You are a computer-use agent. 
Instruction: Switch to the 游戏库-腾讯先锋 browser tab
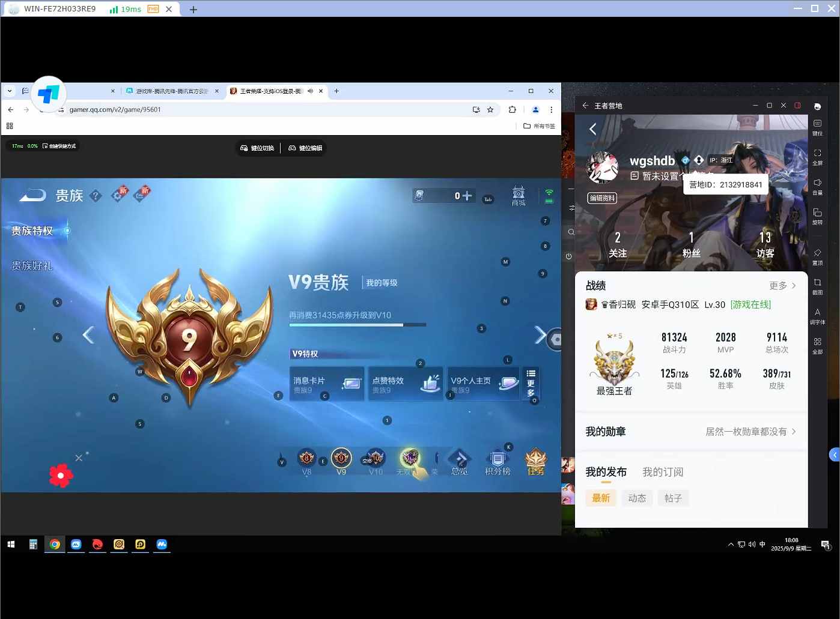(172, 91)
